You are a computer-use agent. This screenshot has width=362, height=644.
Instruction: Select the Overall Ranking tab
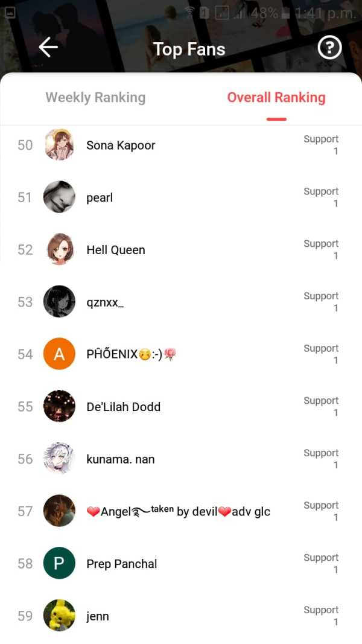(x=276, y=97)
